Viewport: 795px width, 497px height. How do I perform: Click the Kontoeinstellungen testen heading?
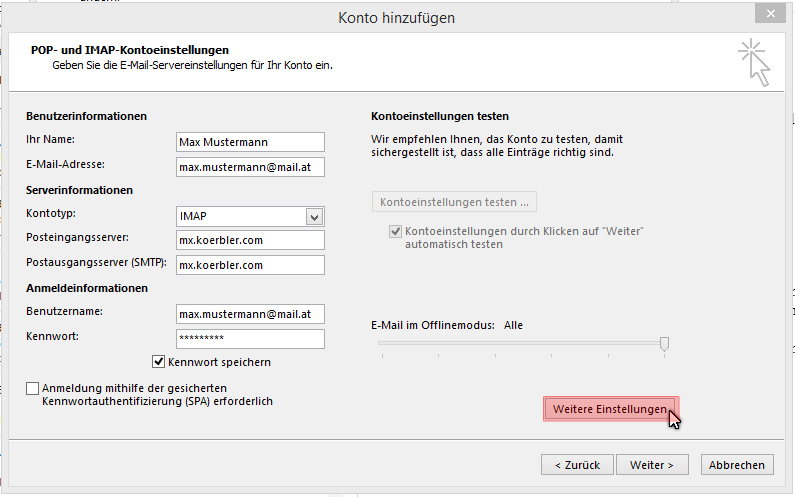[440, 116]
